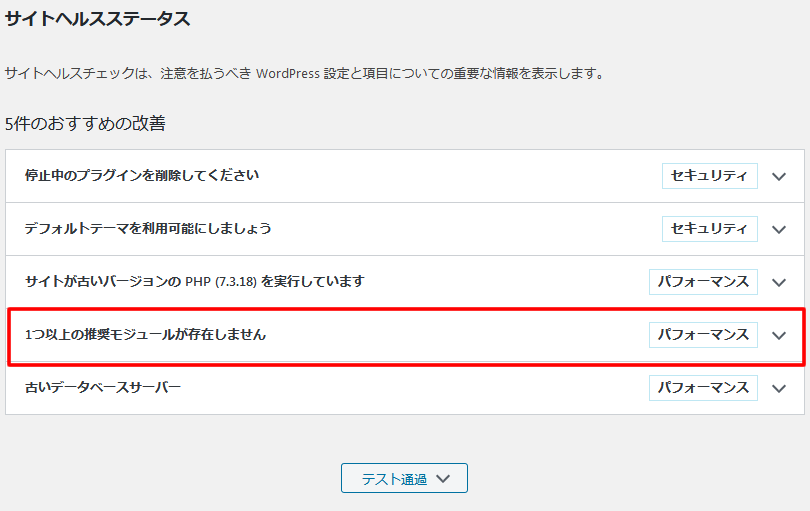810x511 pixels.
Task: Expand the 停止中のプラグインを削除してください chevron
Action: 779,177
